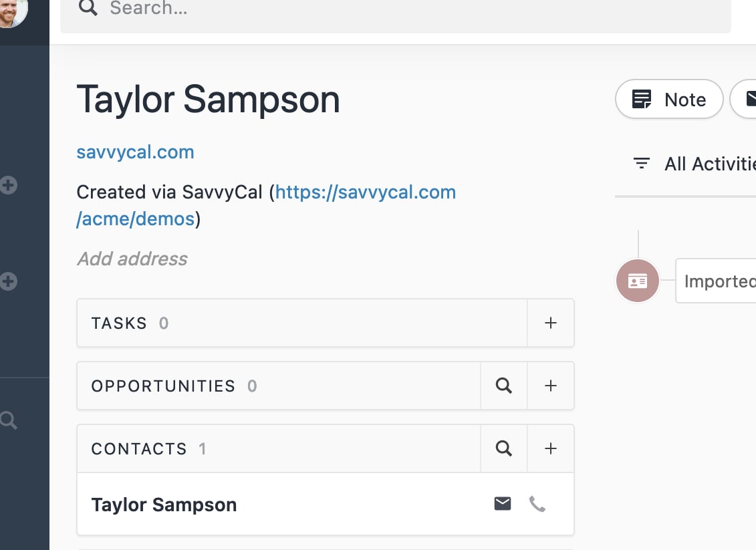756x550 pixels.
Task: Click the Add address placeholder
Action: [x=132, y=259]
